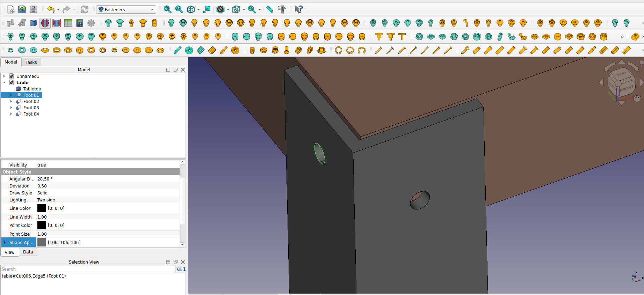The image size is (644, 295).
Task: Click the Save document floppy icon
Action: [x=34, y=9]
